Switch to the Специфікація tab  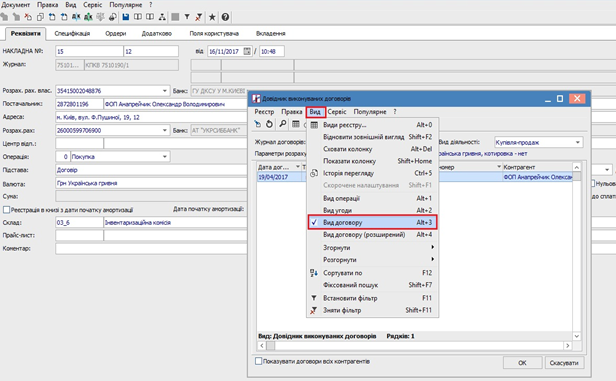click(72, 33)
